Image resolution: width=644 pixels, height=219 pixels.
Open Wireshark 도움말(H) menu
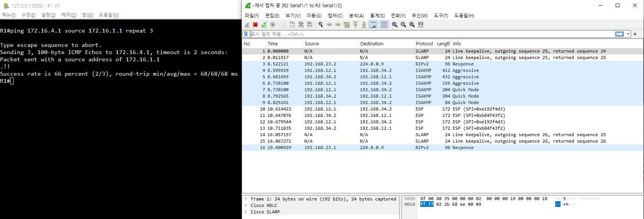(x=464, y=16)
